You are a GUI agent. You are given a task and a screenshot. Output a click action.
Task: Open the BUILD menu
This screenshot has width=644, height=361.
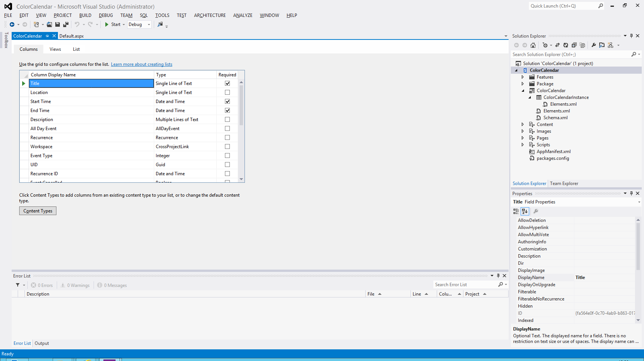85,15
